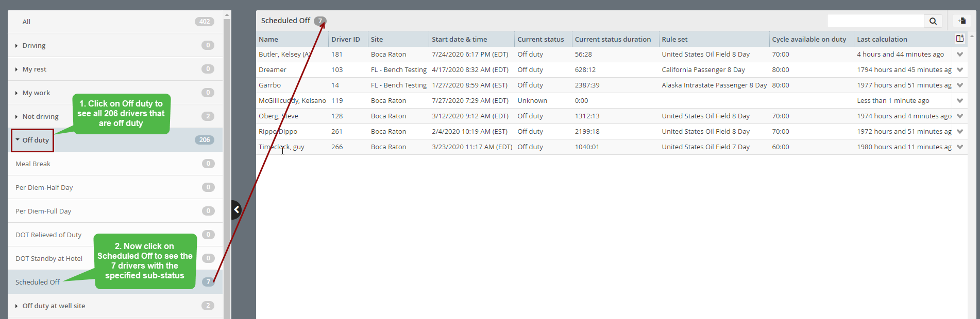Image resolution: width=980 pixels, height=319 pixels.
Task: Expand row details for Butler, Kelsey
Action: click(960, 55)
